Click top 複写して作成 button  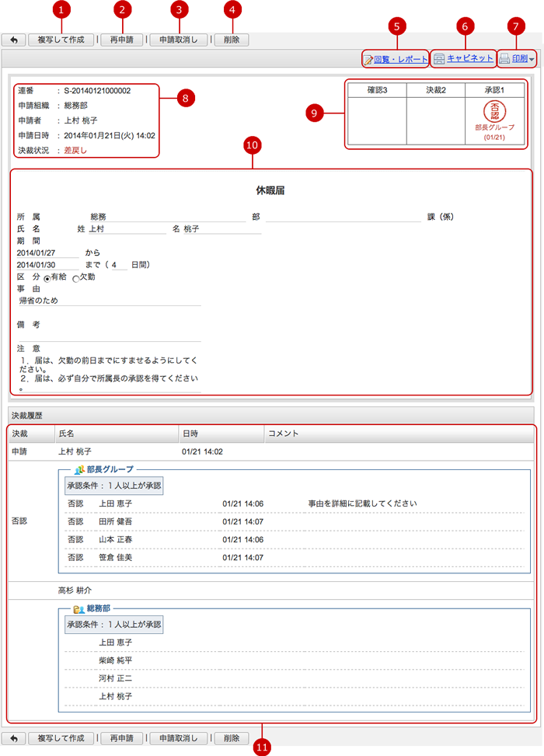point(61,40)
